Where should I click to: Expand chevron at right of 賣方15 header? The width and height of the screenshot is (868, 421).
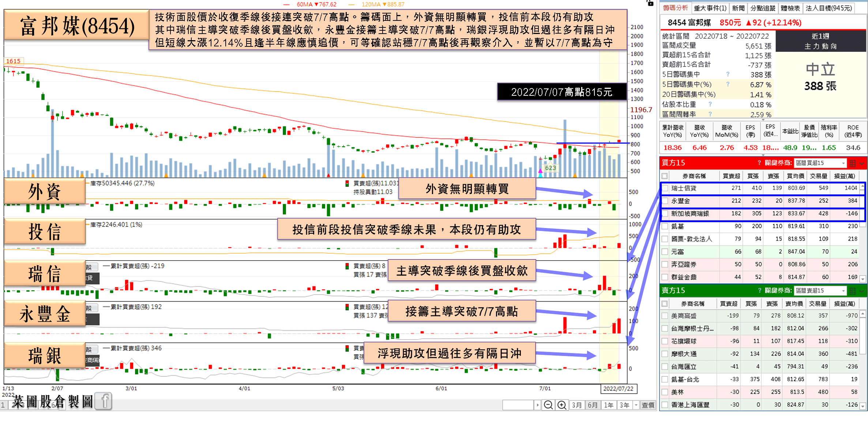pyautogui.click(x=862, y=291)
